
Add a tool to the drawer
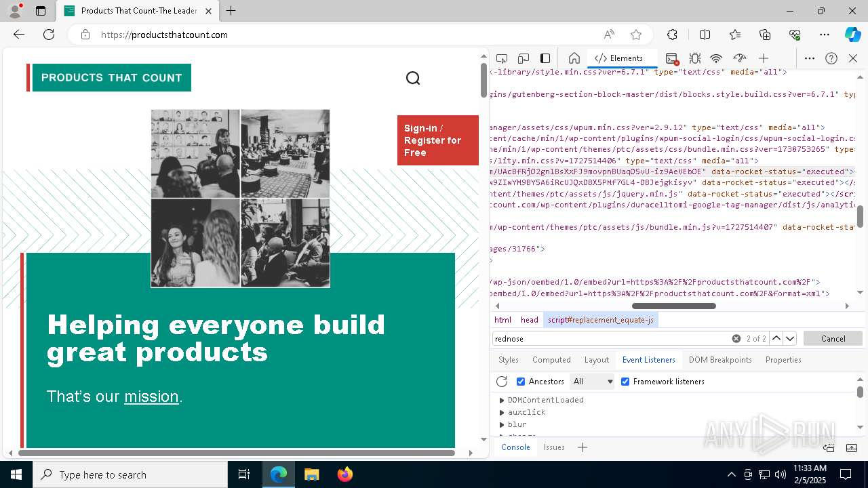[x=583, y=447]
